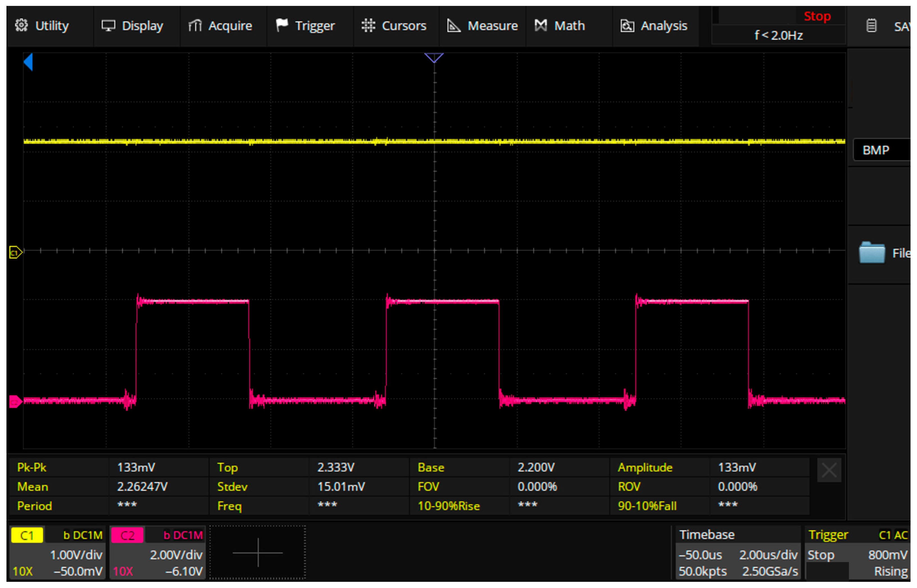Image resolution: width=917 pixels, height=588 pixels.
Task: Click the Stop run state indicator
Action: (817, 16)
